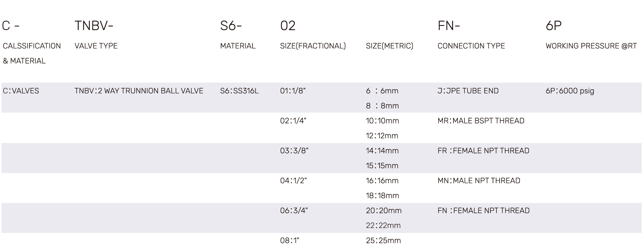The image size is (644, 252).
Task: Select MN:MALE NPT THREAD connection
Action: [479, 180]
